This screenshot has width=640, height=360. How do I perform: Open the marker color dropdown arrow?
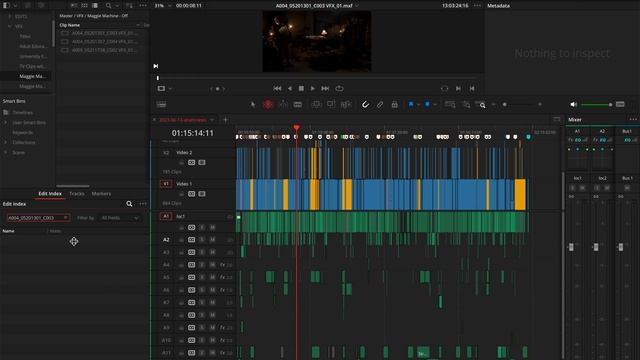tap(435, 105)
